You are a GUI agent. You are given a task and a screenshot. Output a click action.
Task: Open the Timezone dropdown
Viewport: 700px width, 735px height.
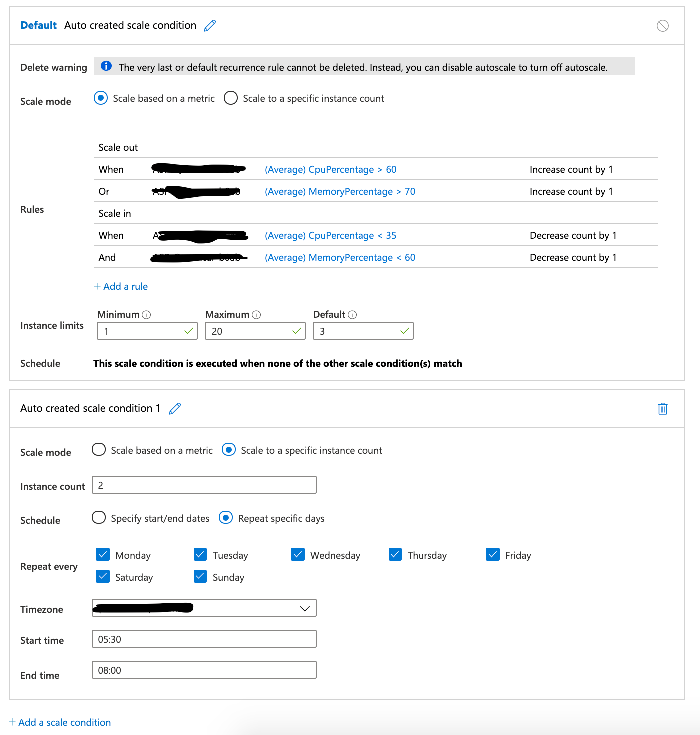point(304,608)
